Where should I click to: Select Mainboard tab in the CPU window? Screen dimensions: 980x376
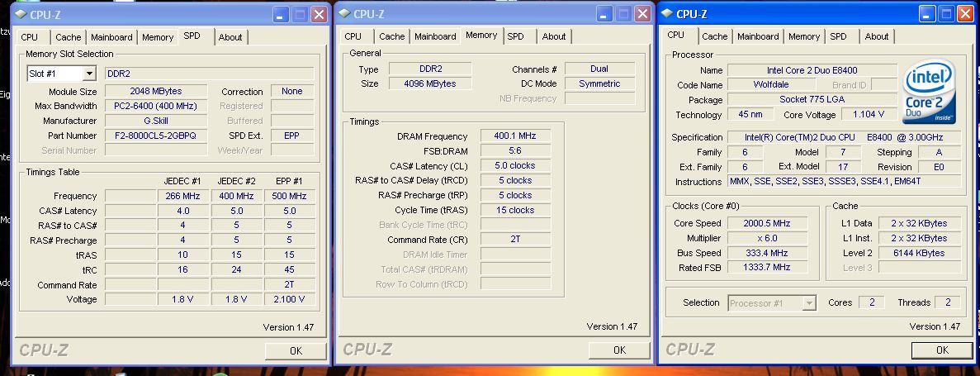point(758,37)
